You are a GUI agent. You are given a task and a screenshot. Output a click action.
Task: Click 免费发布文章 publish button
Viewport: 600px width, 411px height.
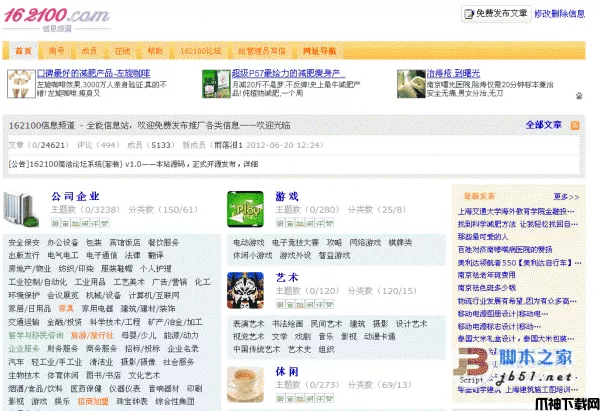(x=496, y=14)
